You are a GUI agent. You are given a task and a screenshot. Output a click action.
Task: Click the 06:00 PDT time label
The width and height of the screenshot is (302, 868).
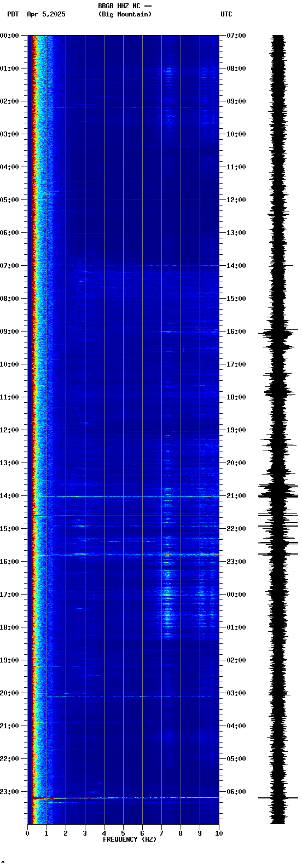pyautogui.click(x=9, y=233)
